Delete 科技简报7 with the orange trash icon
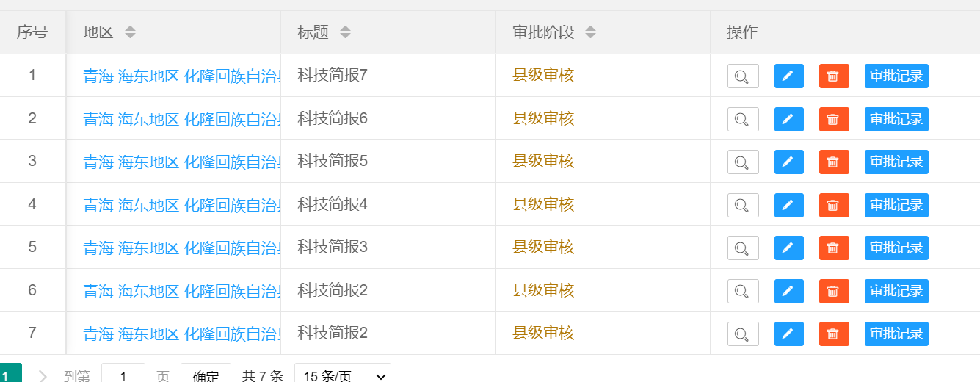This screenshot has width=980, height=382. click(834, 76)
